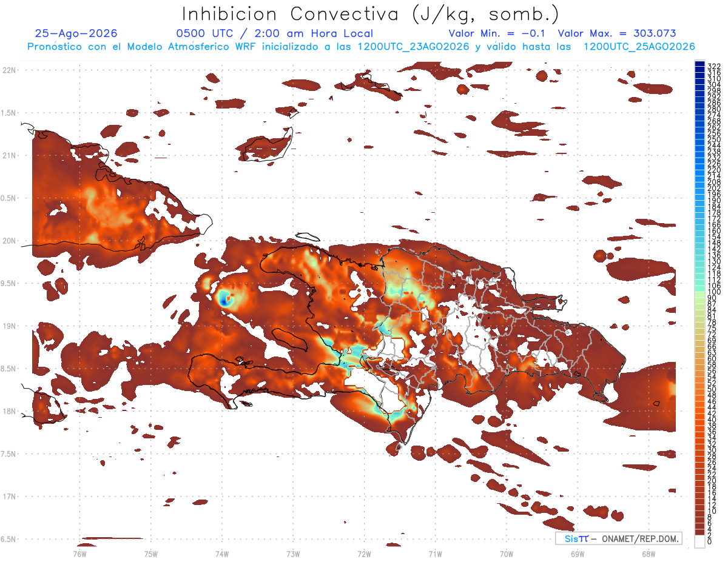The image size is (728, 562).
Task: Click the 74W longitude label
Action: tap(221, 554)
